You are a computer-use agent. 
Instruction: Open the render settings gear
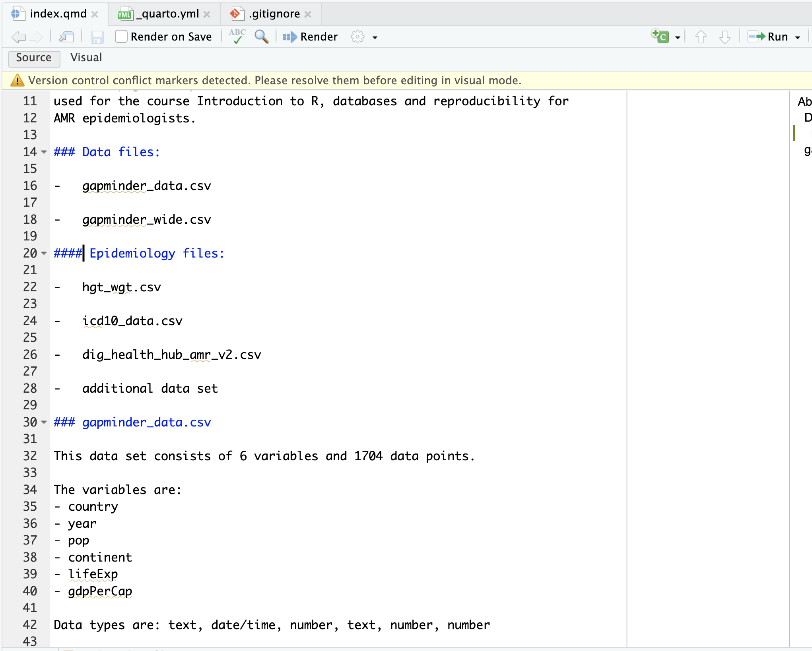(357, 37)
